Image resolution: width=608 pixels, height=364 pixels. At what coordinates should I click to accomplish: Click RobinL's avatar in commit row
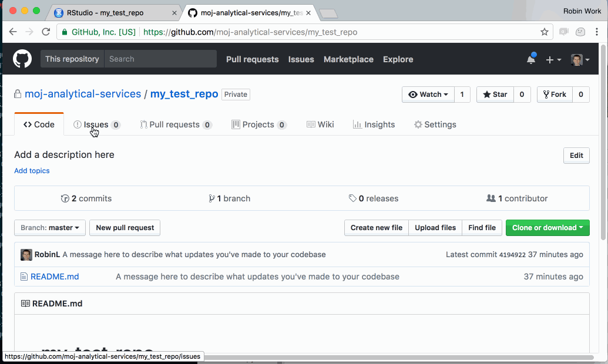26,255
